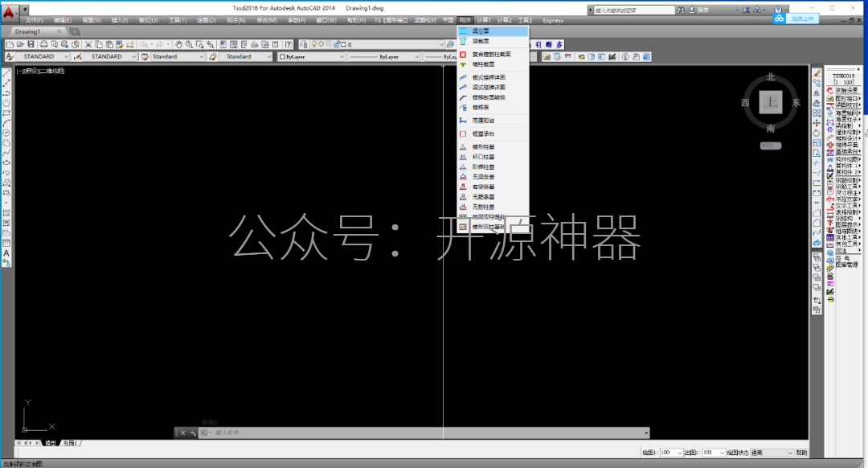Open the Express menu
The image size is (868, 468).
(552, 20)
